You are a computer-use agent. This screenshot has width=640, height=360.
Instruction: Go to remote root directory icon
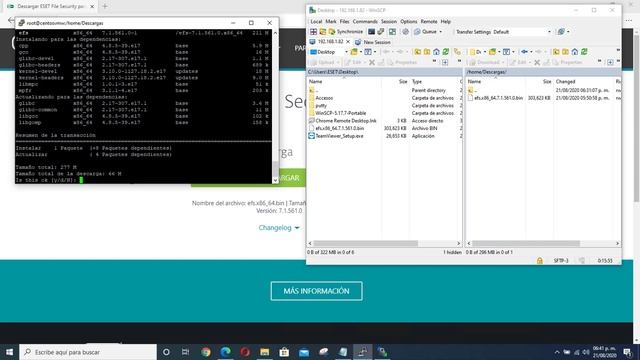click(x=565, y=52)
